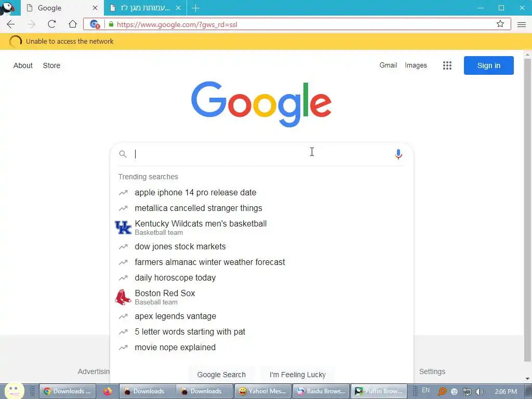
Task: Click the network tray icon
Action: (x=467, y=392)
